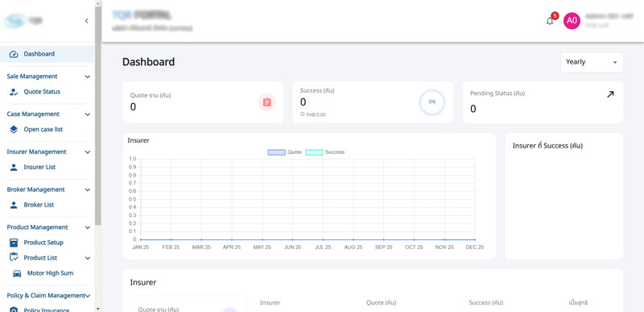644x312 pixels.
Task: Go to the Dashboard menu item
Action: pos(47,54)
